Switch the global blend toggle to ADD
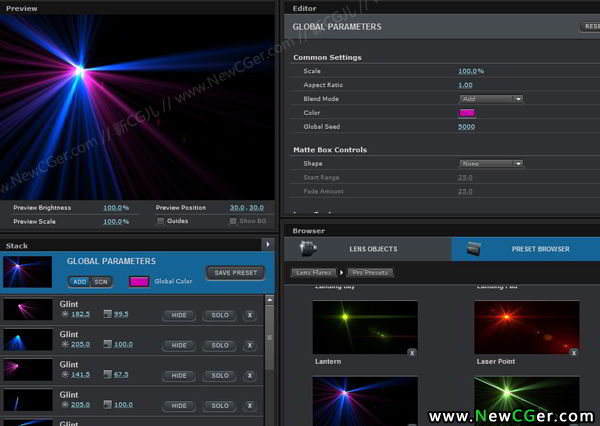The height and width of the screenshot is (426, 600). [80, 282]
